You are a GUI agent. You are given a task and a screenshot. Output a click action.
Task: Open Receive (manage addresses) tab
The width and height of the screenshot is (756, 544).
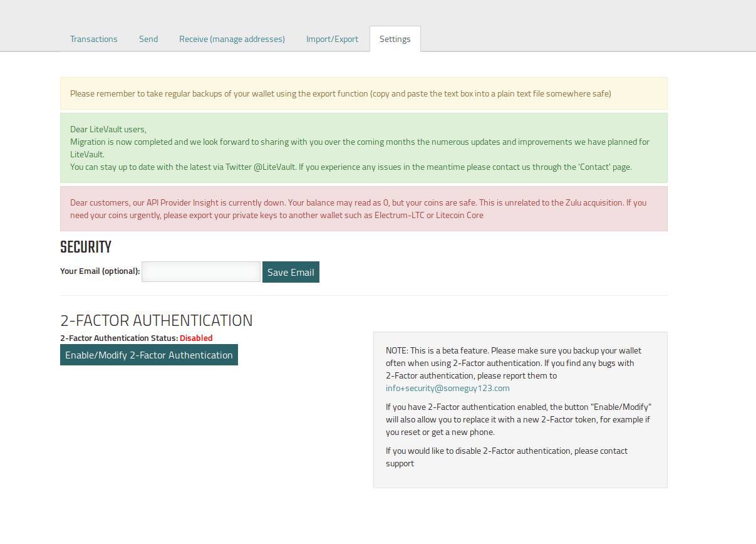coord(232,39)
